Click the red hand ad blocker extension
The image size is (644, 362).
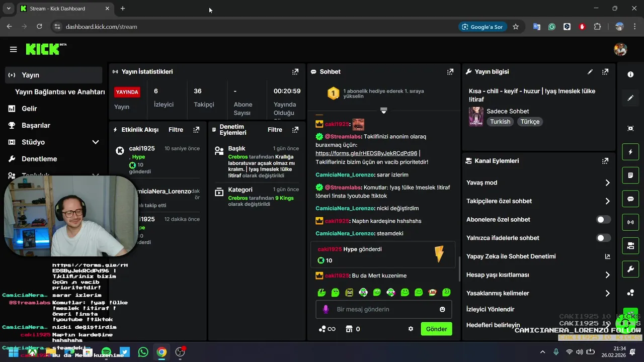click(x=582, y=27)
